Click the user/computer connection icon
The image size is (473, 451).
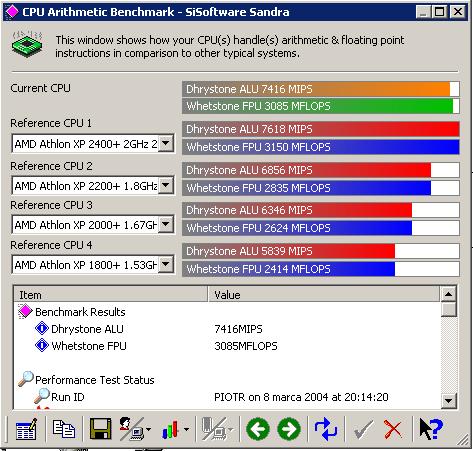[131, 428]
